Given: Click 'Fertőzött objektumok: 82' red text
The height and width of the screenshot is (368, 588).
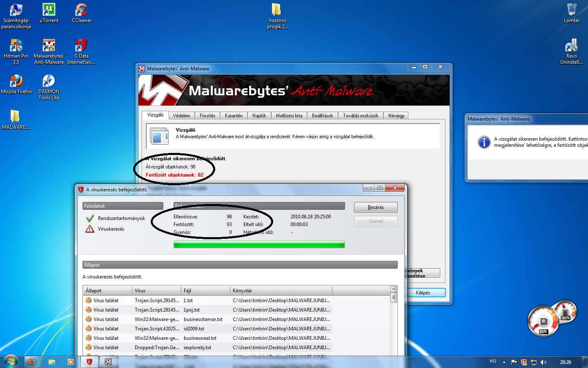Looking at the screenshot, I should click(174, 175).
